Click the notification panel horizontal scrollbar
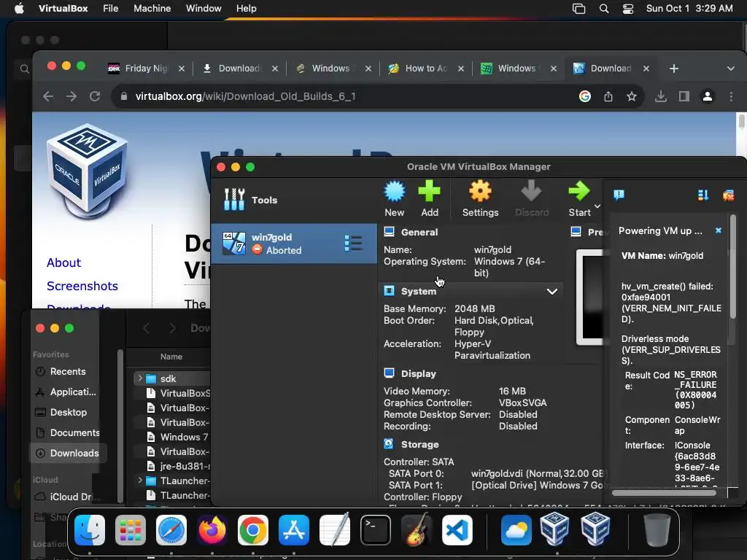Viewport: 747px width, 560px height. click(664, 493)
